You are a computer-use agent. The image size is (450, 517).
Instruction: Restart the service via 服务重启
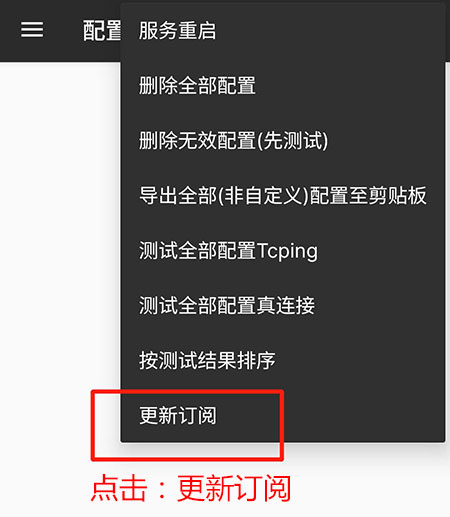coord(283,31)
